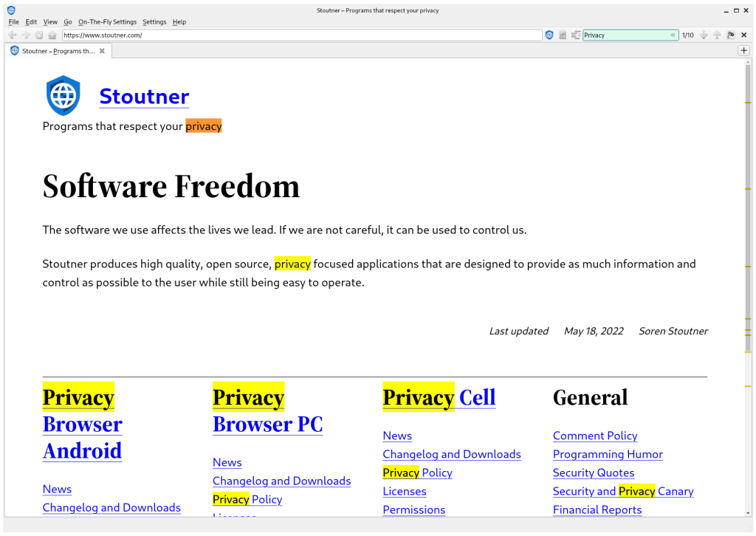Close the Stoutner tab
The image size is (756, 536).
(102, 51)
